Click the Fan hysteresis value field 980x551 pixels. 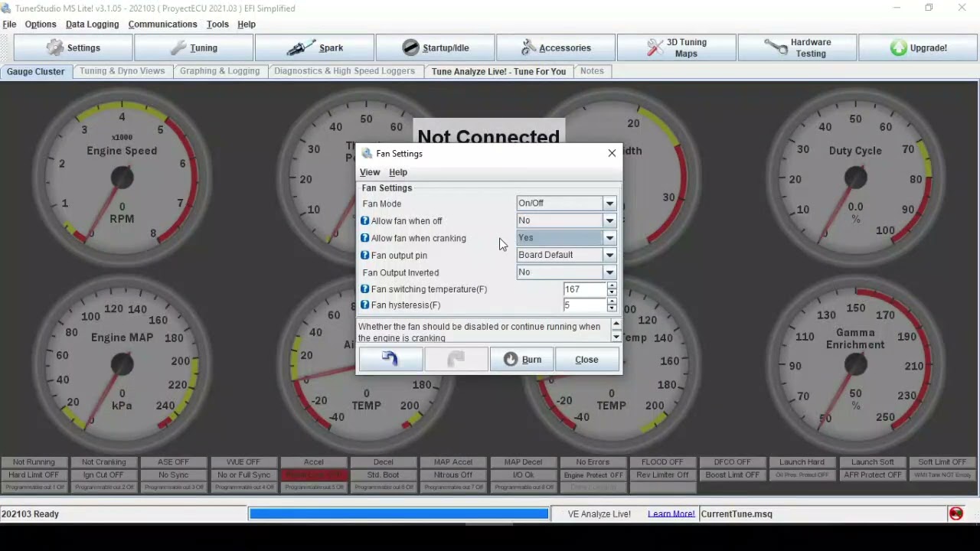click(x=585, y=305)
